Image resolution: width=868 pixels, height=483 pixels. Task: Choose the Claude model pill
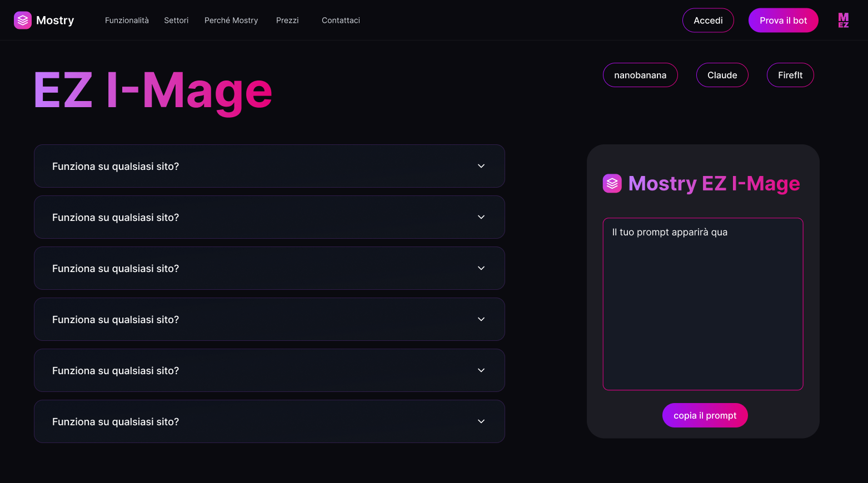point(722,75)
